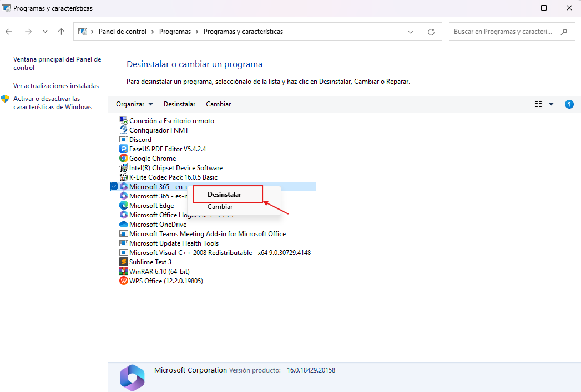The image size is (581, 392).
Task: Click the EaseUS PDF Editor icon
Action: coord(123,149)
